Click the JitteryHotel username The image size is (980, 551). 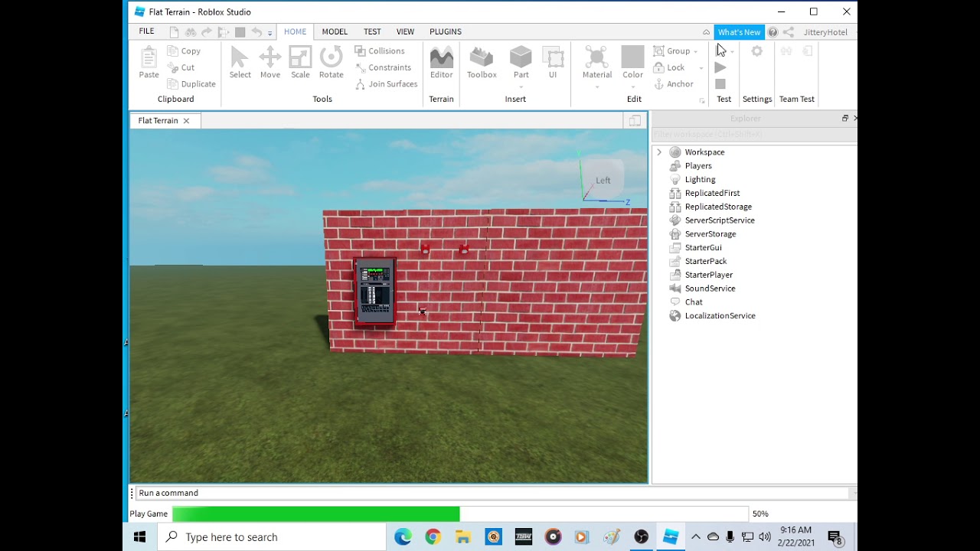pyautogui.click(x=825, y=32)
